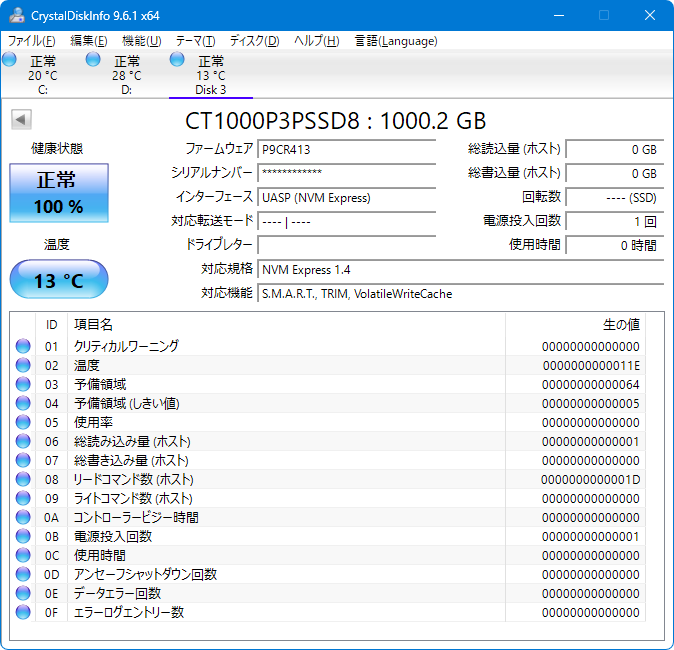Viewport: 674px width, 650px height.
Task: Select the C: drive status orb
Action: (x=10, y=61)
